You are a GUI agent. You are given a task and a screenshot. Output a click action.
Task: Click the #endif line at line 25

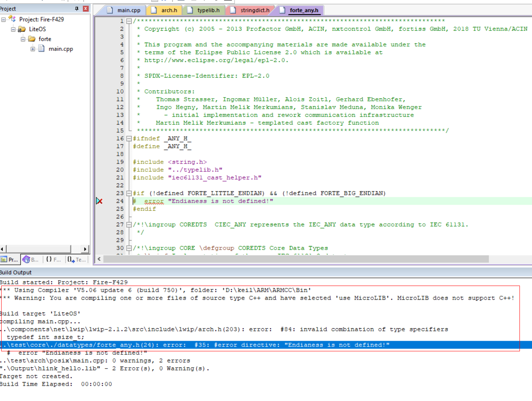click(144, 209)
